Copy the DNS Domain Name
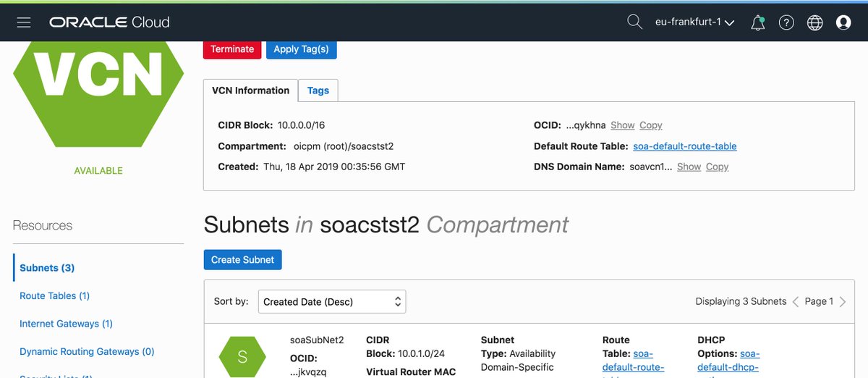 [718, 167]
